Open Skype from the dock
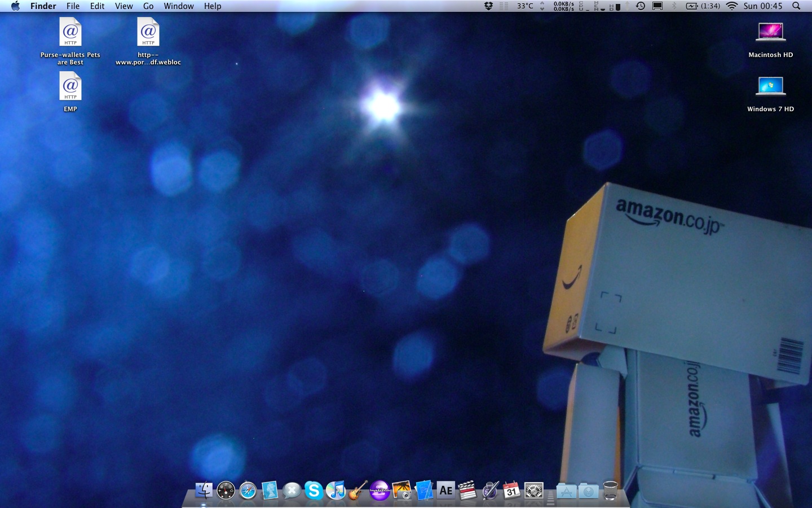 tap(314, 491)
